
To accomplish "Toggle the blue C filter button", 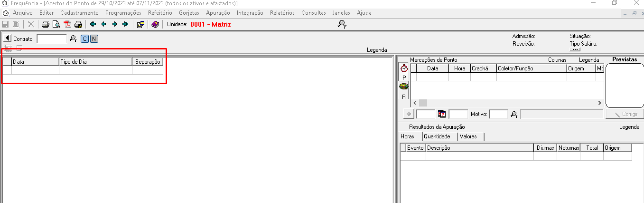I will [x=84, y=39].
